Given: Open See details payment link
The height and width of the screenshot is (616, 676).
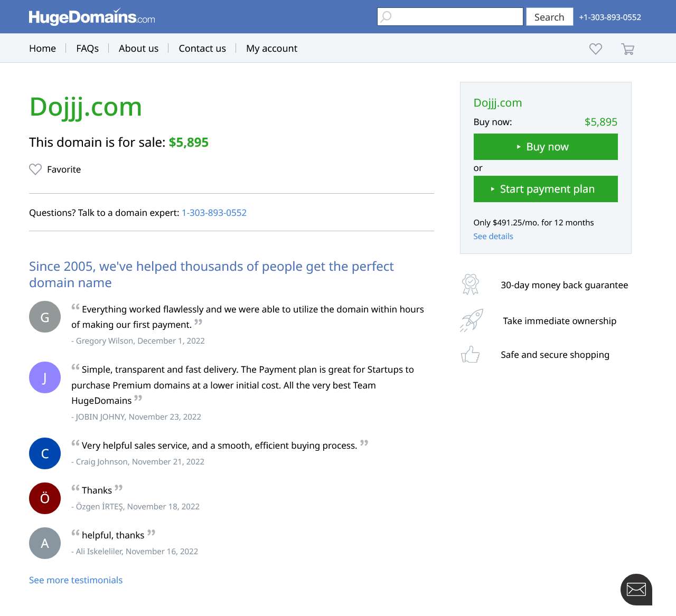Looking at the screenshot, I should click(493, 236).
